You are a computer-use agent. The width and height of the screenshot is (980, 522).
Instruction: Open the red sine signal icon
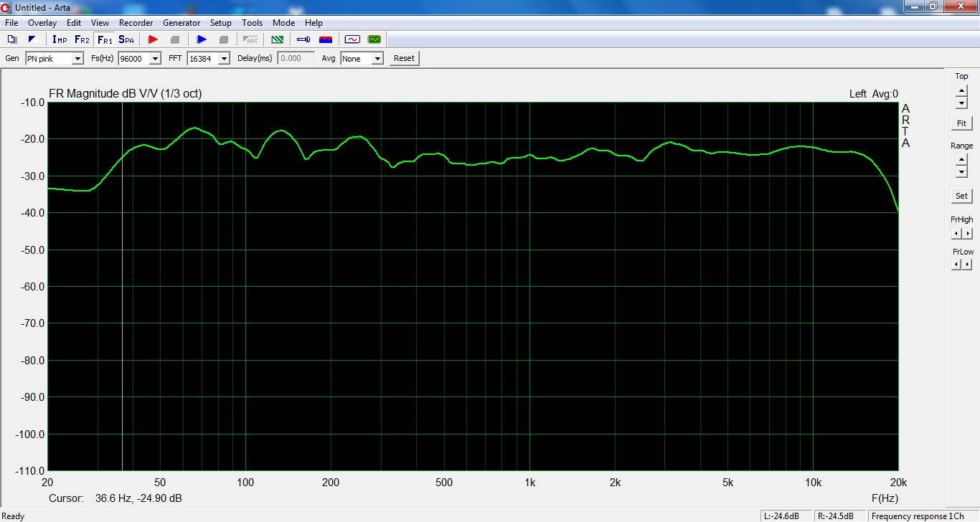(352, 39)
